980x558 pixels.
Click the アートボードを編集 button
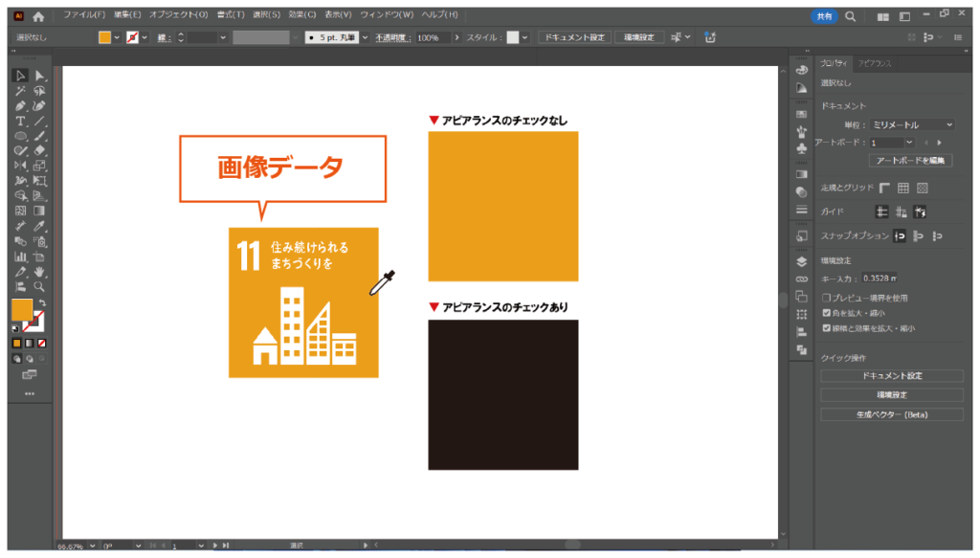(x=911, y=161)
